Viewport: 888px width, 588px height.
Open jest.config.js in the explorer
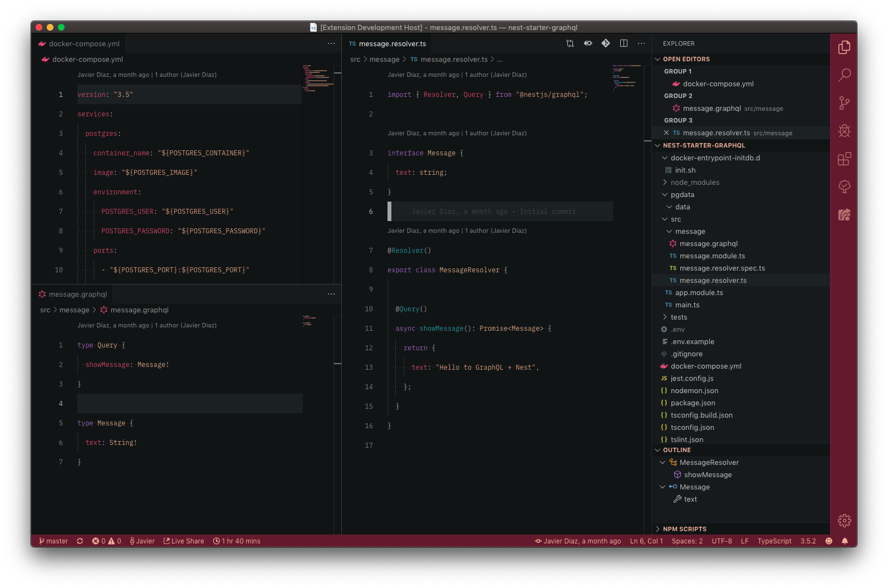click(x=741, y=378)
